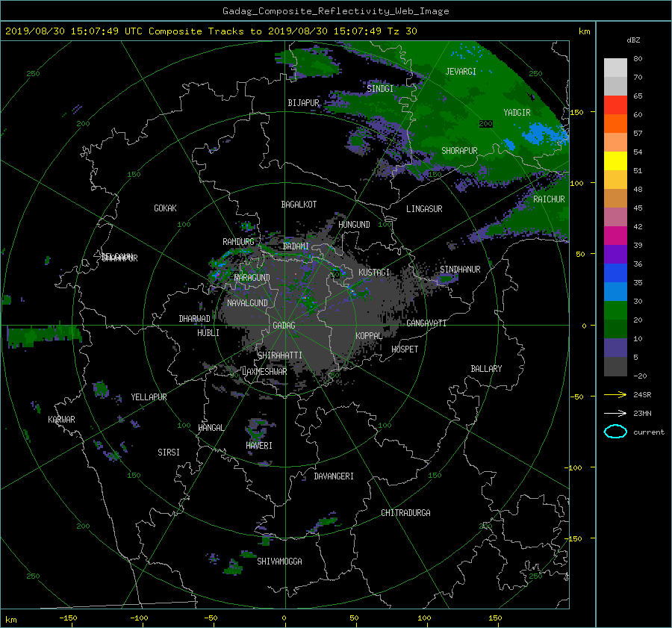672x628 pixels.
Task: Click the cyan ellipse 'current' legend icon
Action: pyautogui.click(x=615, y=432)
